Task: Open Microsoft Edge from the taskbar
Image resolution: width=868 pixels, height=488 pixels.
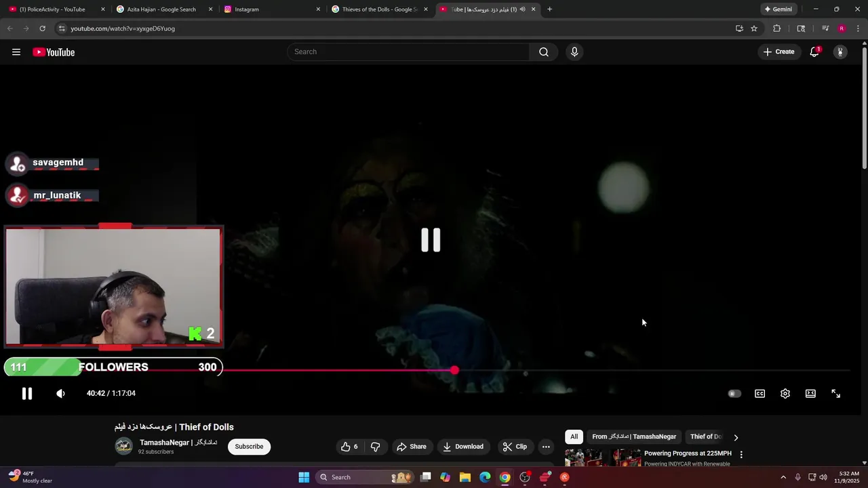Action: [485, 477]
